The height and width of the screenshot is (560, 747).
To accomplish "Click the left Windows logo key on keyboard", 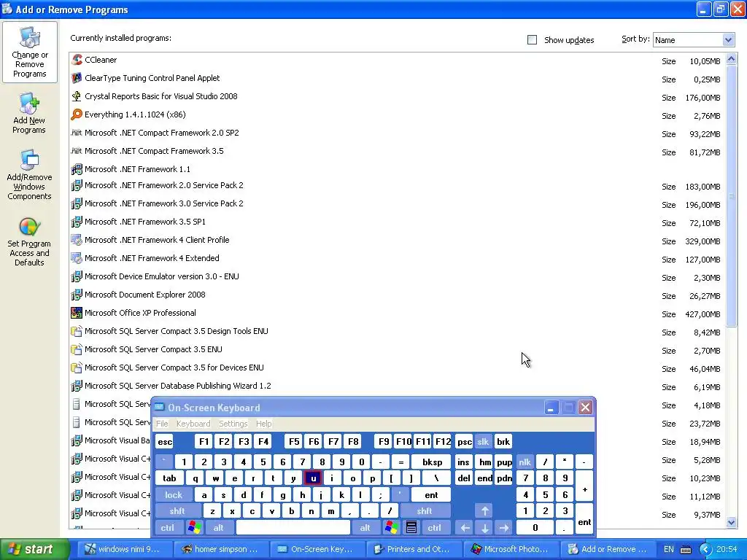I will [194, 528].
